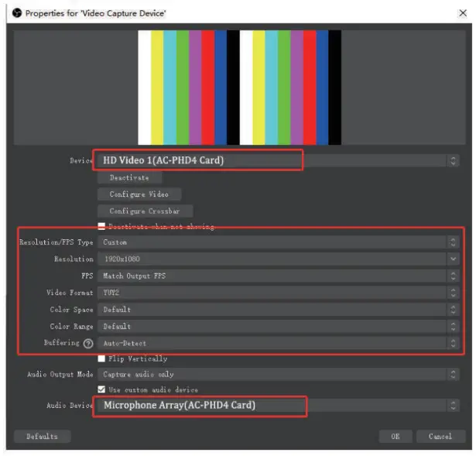Expand the Resolution combo box 1920x1080
The image size is (476, 456).
click(x=279, y=259)
